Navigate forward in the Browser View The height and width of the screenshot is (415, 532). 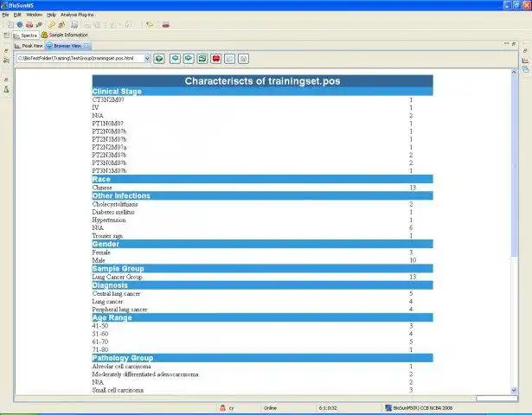pyautogui.click(x=189, y=59)
